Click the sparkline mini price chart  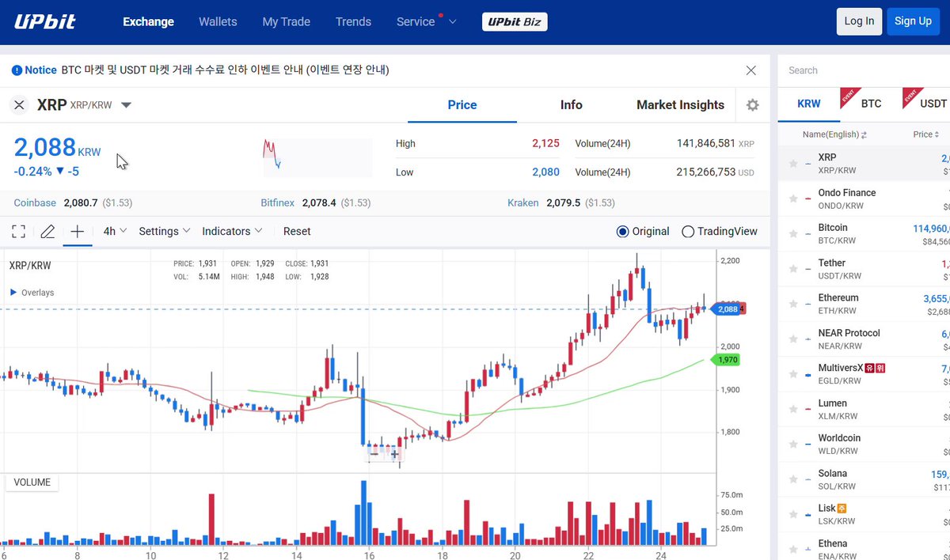pos(317,157)
